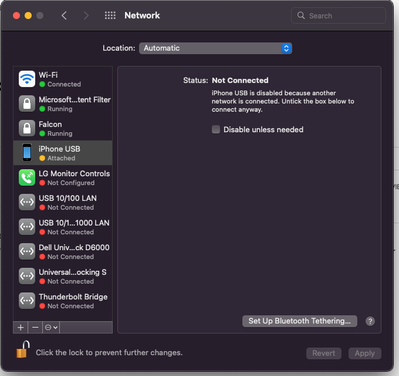Select Microsoft...tent Filter name in list
399x376 pixels.
point(75,100)
